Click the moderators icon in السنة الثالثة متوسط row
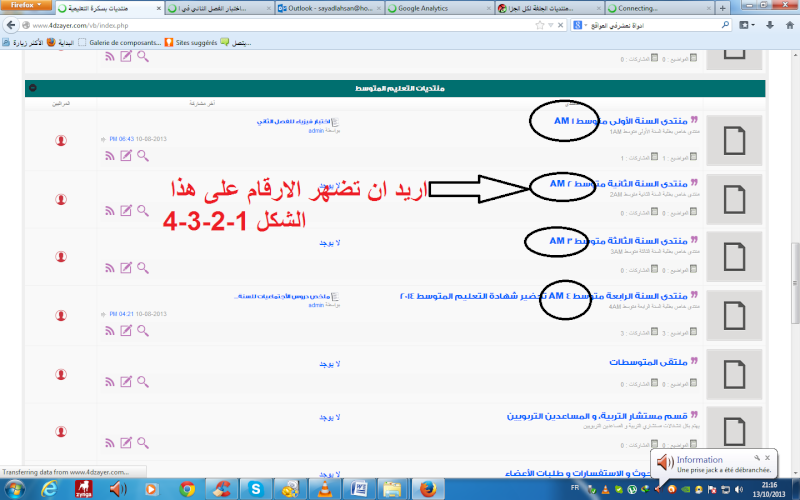Screen dimensions: 800x500 pyautogui.click(x=61, y=257)
